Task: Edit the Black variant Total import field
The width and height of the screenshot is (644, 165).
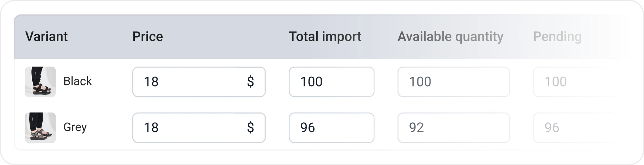Action: [x=331, y=82]
